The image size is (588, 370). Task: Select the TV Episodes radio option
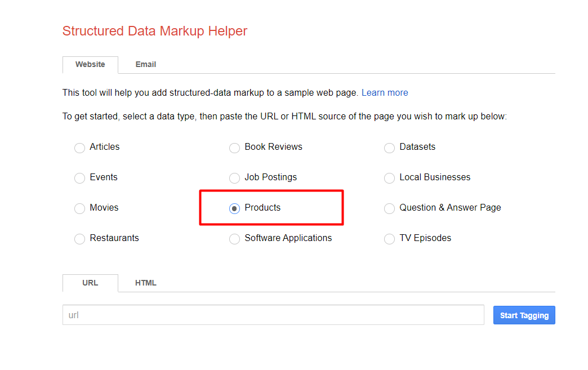click(x=389, y=239)
